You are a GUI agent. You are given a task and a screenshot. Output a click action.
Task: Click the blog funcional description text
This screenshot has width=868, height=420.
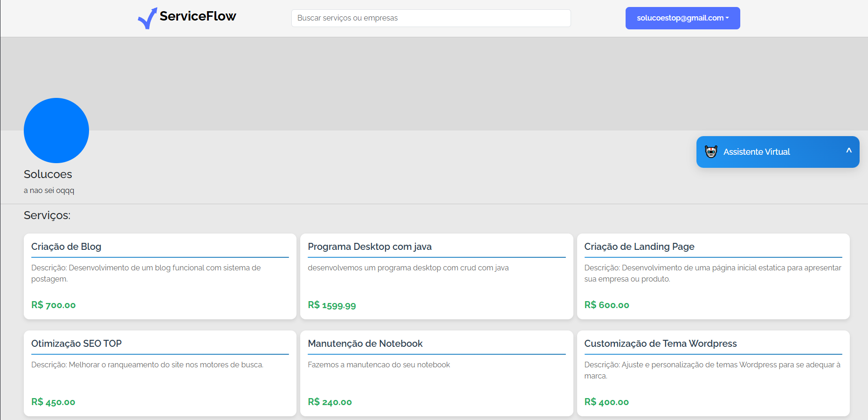[146, 273]
